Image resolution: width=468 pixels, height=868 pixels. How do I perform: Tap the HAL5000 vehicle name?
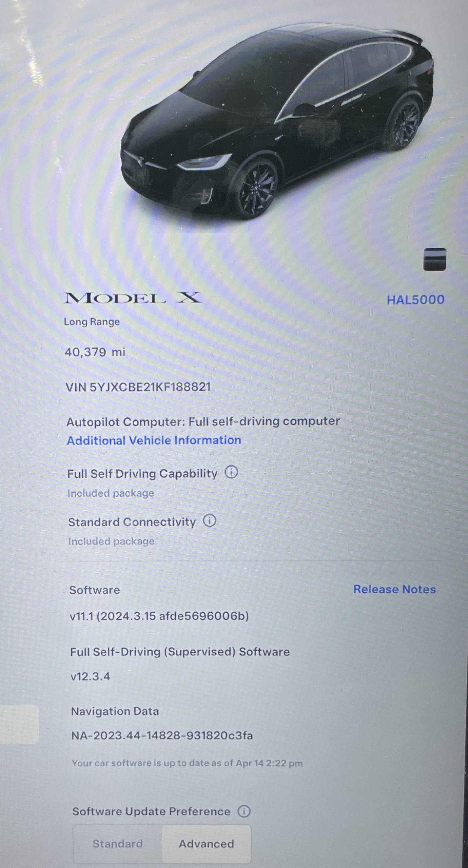(415, 300)
